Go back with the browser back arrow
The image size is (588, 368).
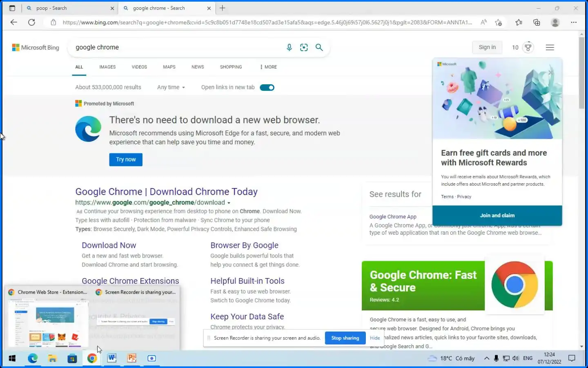coord(14,22)
